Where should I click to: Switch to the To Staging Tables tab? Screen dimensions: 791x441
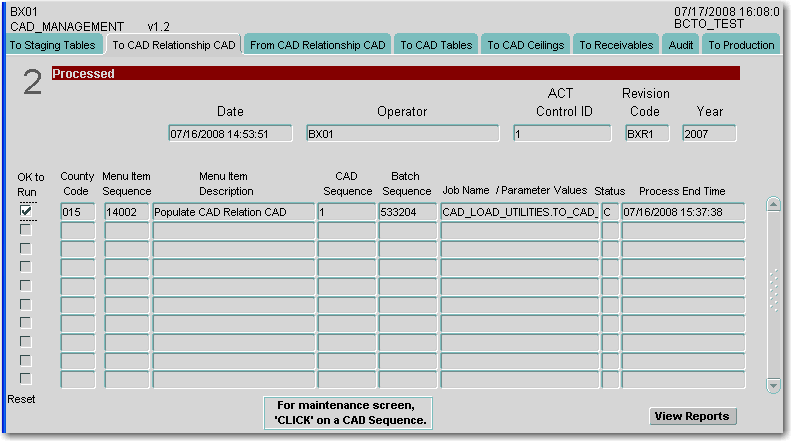coord(52,45)
